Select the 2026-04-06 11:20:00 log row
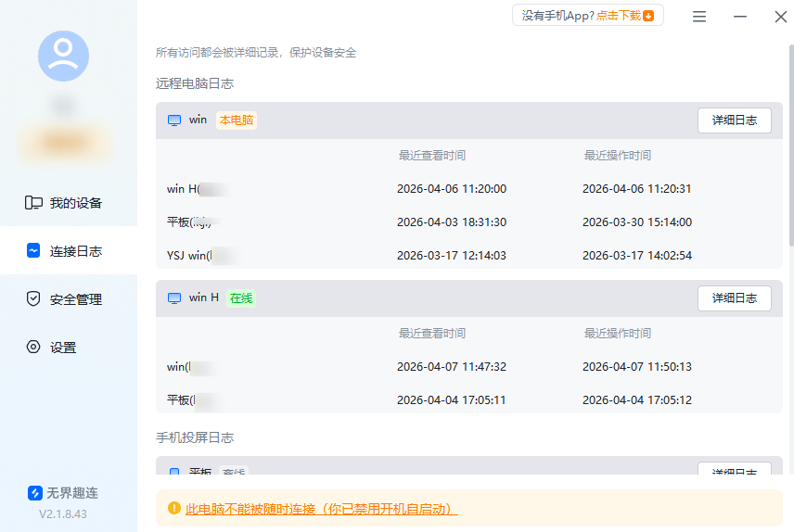Image resolution: width=794 pixels, height=532 pixels. [x=451, y=189]
